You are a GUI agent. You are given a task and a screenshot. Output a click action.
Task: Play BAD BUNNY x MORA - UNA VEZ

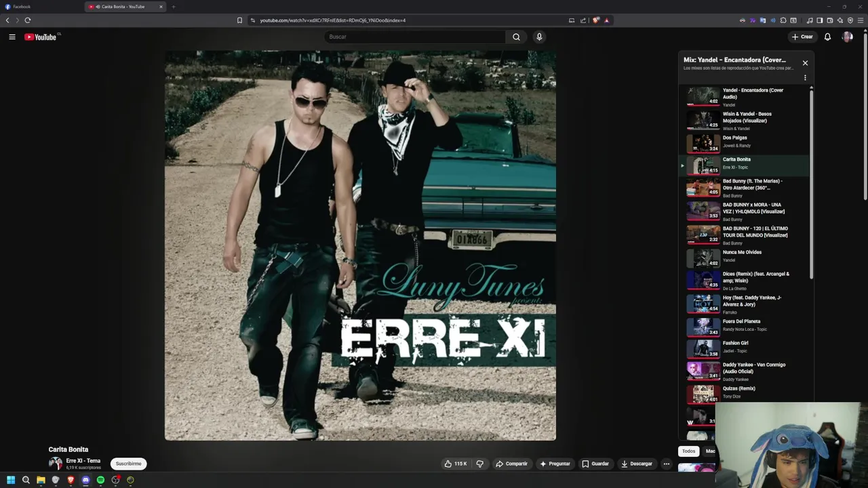[745, 211]
